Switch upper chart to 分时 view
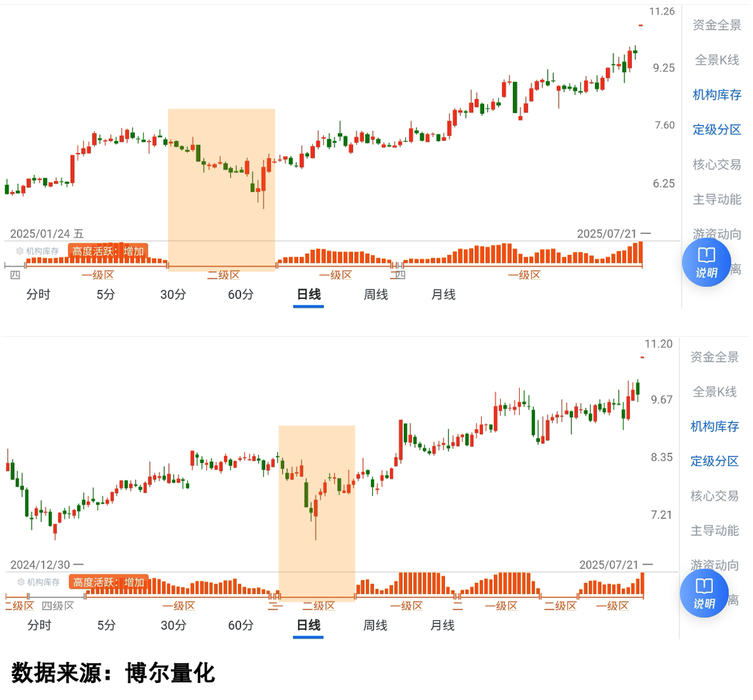The height and width of the screenshot is (700, 753). (x=38, y=294)
